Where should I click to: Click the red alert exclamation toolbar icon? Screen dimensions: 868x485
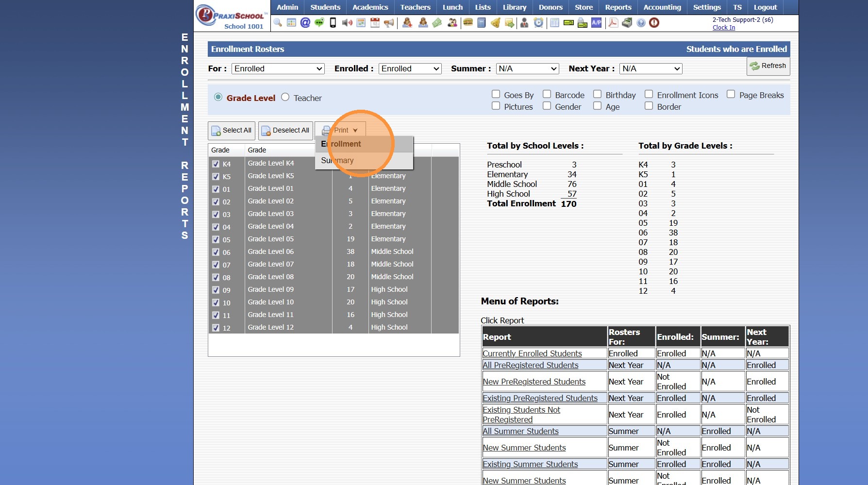654,23
